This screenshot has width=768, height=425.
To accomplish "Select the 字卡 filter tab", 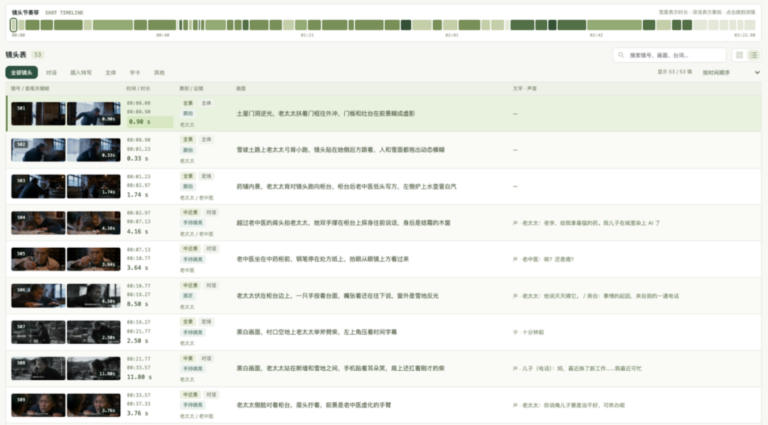I will [x=135, y=72].
